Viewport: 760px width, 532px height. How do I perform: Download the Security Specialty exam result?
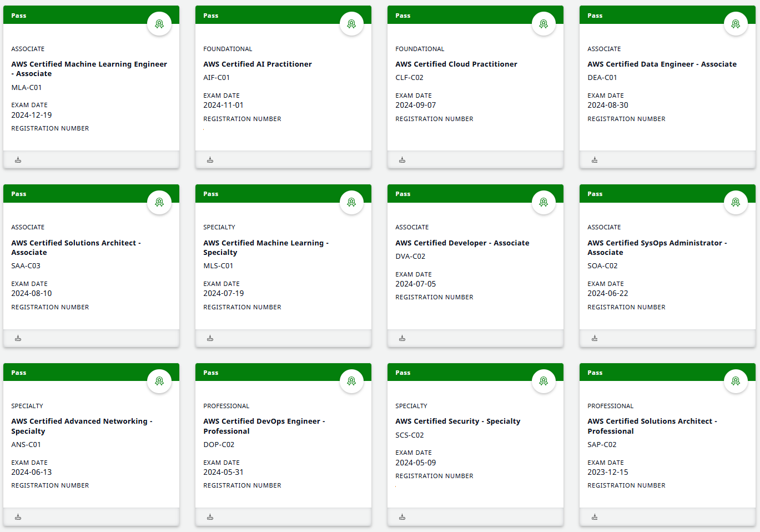tap(402, 517)
